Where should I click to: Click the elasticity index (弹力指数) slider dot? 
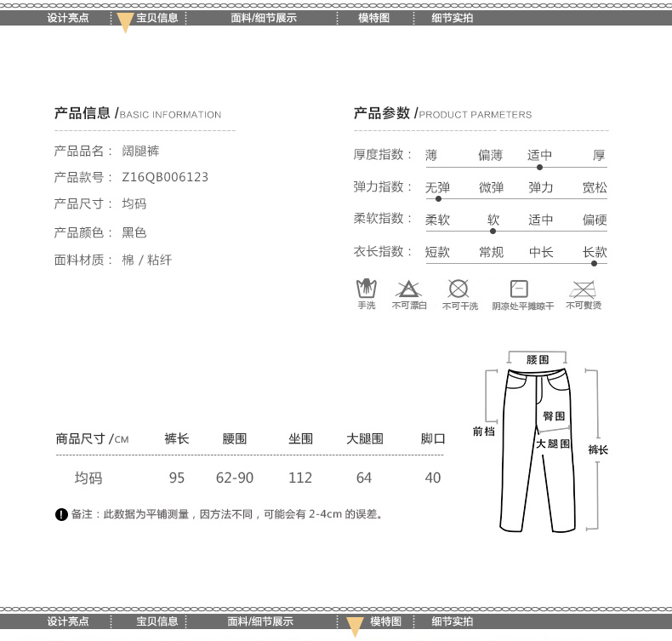click(x=438, y=199)
